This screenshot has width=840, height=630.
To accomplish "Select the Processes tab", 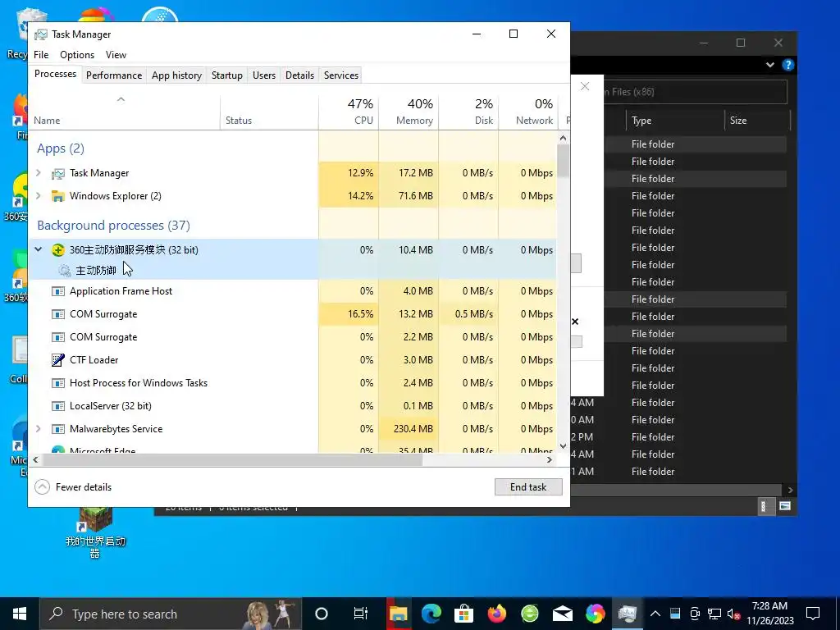I will coord(55,74).
